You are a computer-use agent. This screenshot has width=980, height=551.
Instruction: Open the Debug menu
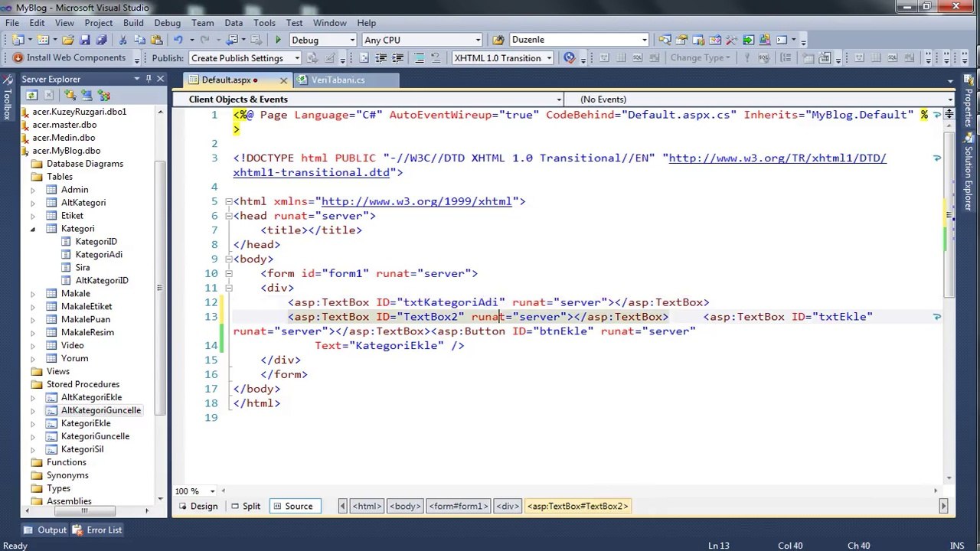point(167,23)
